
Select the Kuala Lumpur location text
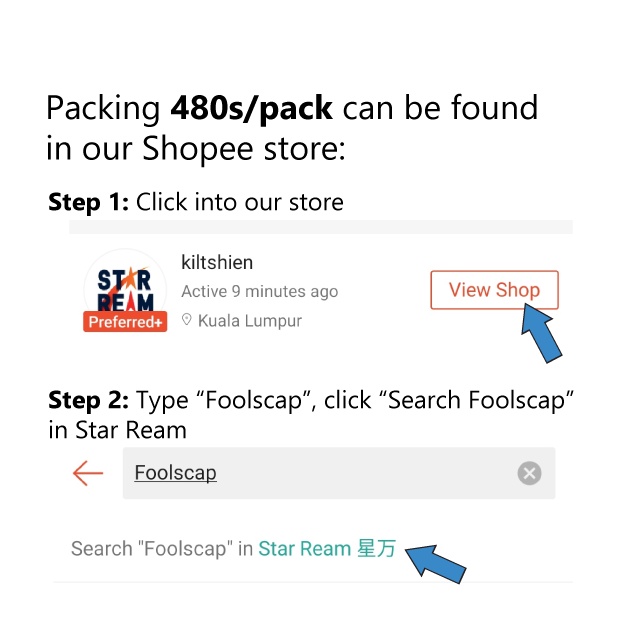click(250, 321)
